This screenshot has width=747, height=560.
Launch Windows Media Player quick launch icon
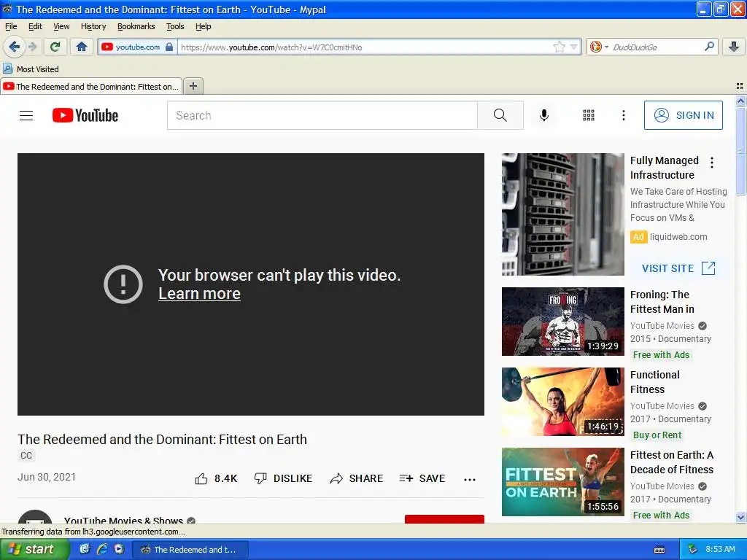coord(119,549)
